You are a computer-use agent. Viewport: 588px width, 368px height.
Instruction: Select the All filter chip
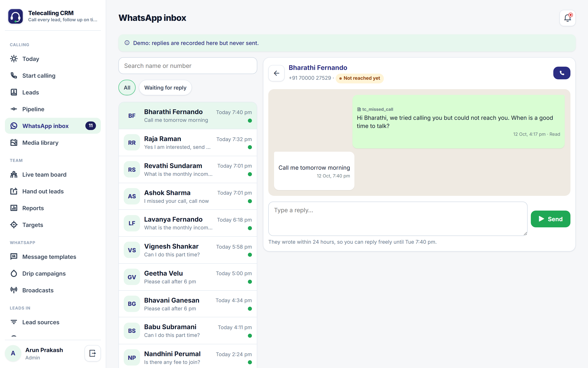[x=127, y=88]
